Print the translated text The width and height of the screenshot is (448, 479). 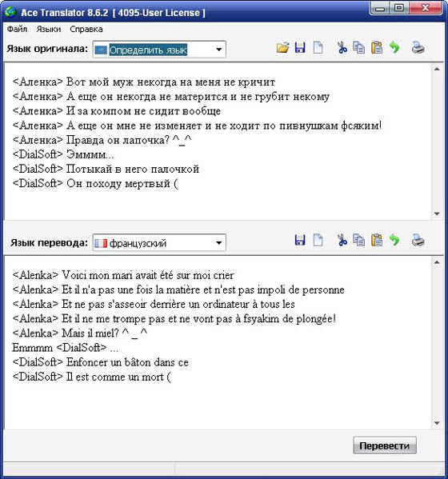(418, 240)
